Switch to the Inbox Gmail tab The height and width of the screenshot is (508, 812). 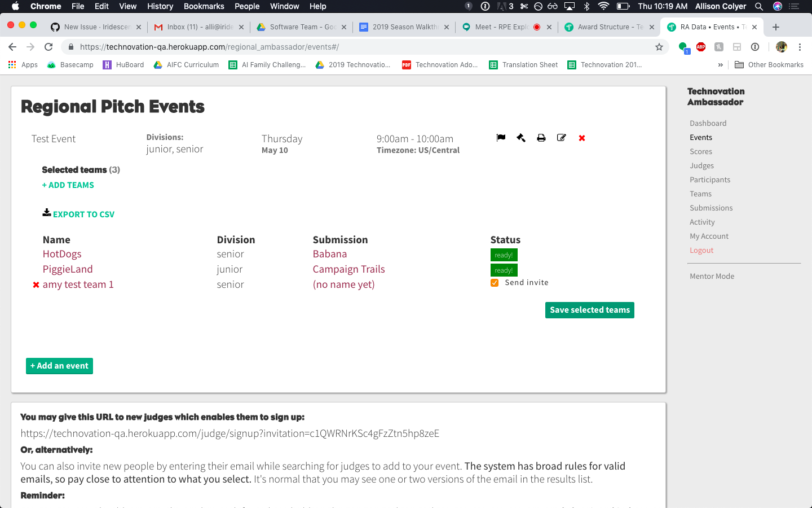pyautogui.click(x=192, y=26)
